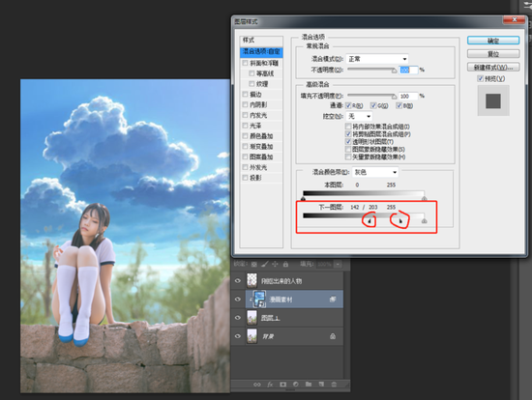Viewport: 532px width, 400px height.
Task: Toggle eye icon of 背景 layer
Action: [238, 336]
